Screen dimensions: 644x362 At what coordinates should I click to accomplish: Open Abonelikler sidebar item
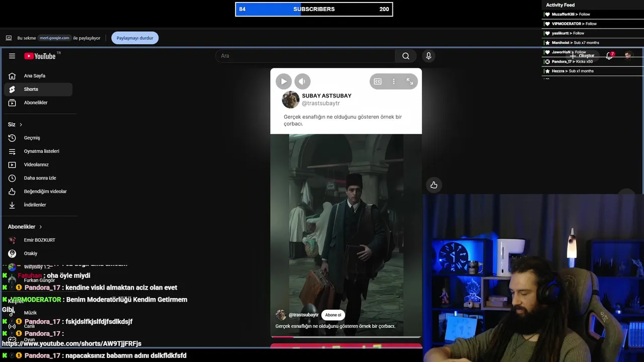[38, 103]
